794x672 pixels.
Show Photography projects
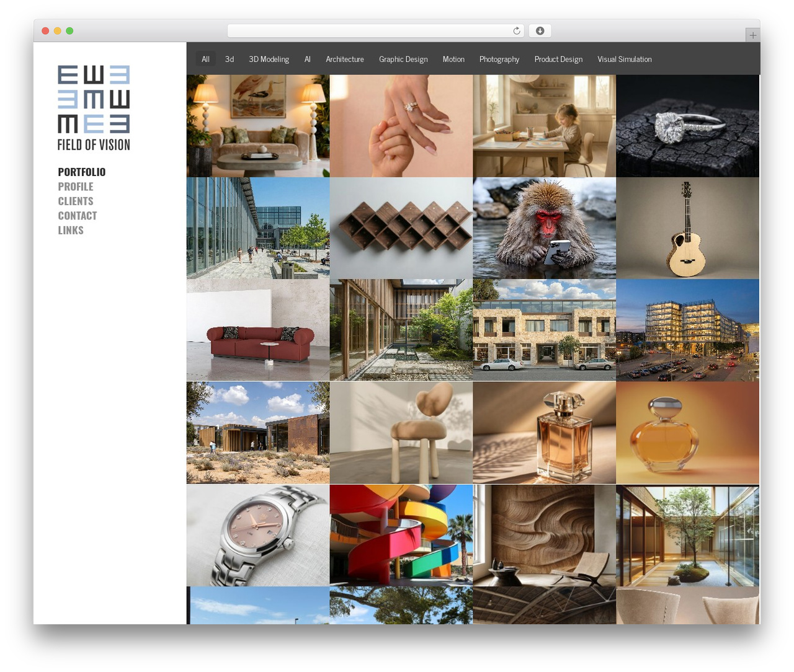[499, 59]
